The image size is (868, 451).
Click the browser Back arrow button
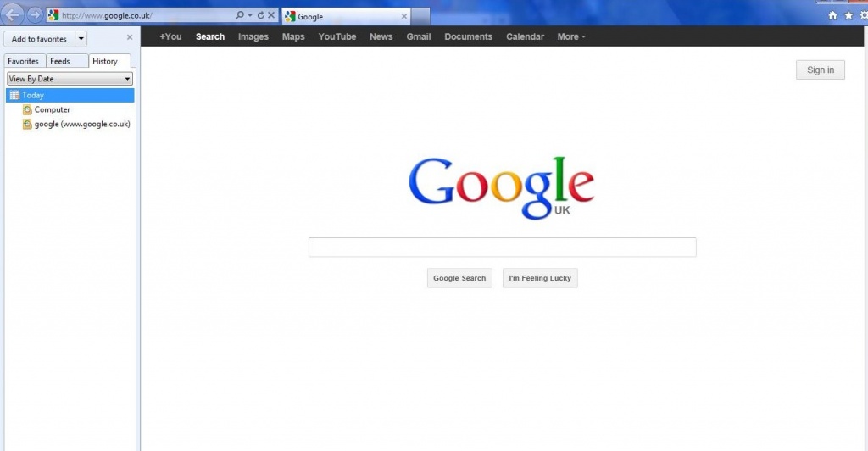click(x=13, y=14)
